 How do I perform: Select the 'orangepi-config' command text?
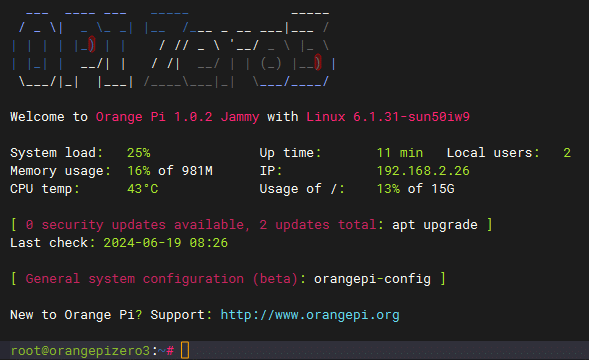(372, 279)
